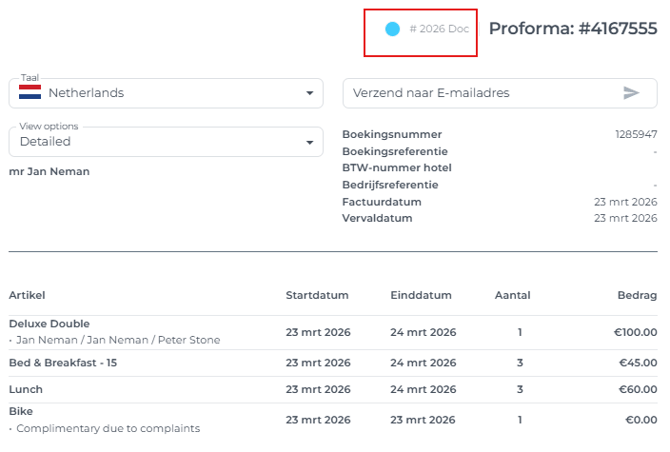The width and height of the screenshot is (670, 452).
Task: Click the Bedrag column header
Action: coord(637,295)
